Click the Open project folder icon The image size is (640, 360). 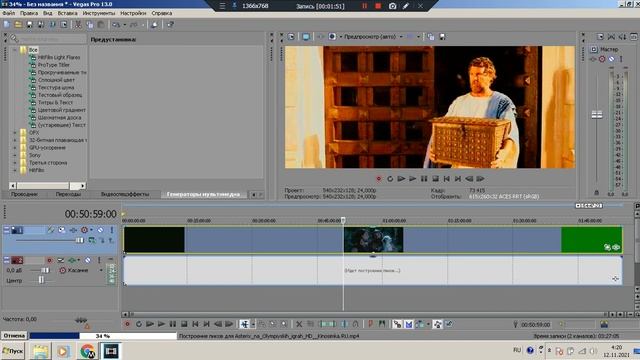coord(18,24)
